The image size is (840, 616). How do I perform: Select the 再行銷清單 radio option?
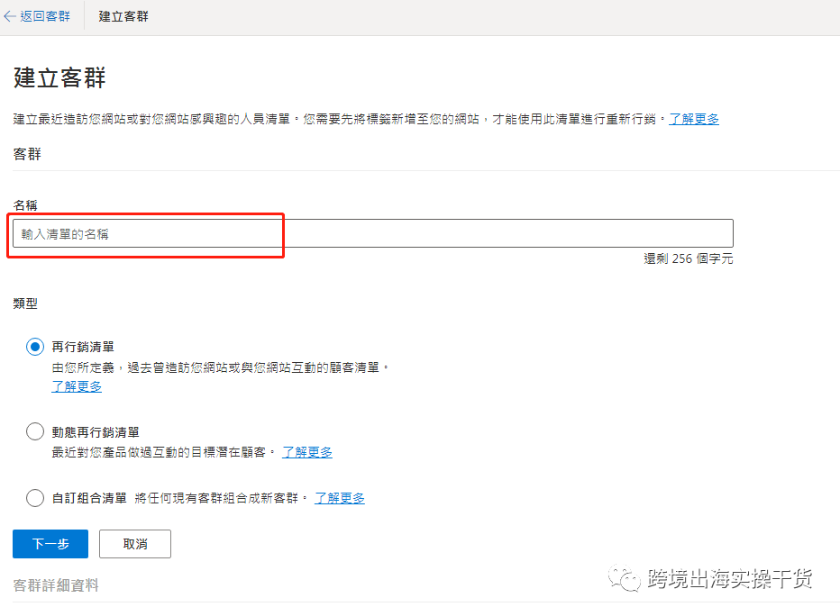point(35,347)
